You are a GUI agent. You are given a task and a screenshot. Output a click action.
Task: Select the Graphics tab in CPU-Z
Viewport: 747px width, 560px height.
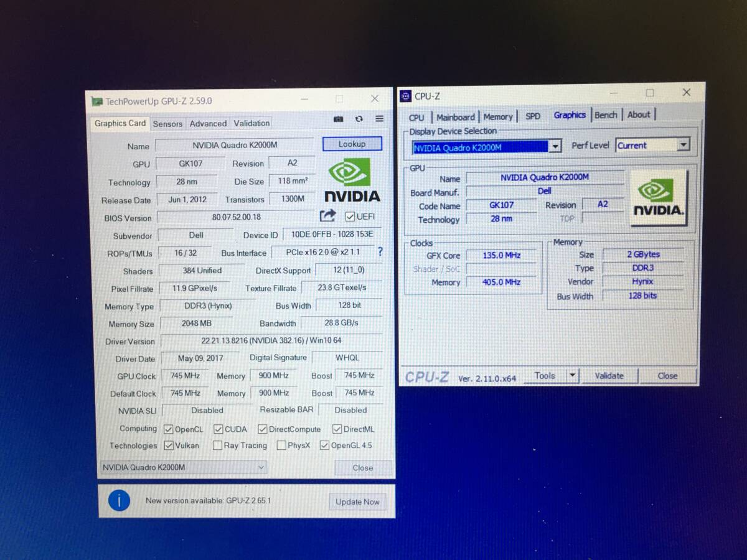point(570,115)
